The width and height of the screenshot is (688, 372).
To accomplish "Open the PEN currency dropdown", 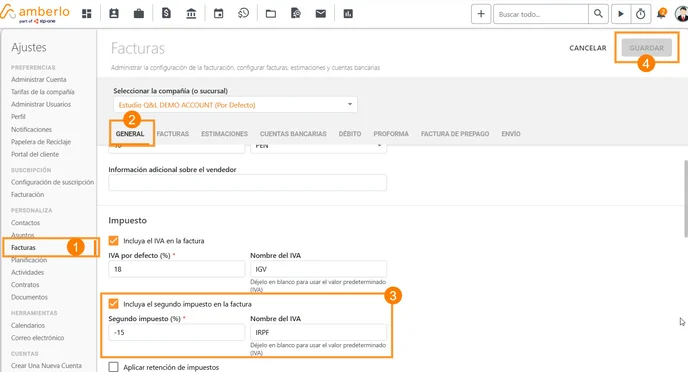I will point(319,148).
